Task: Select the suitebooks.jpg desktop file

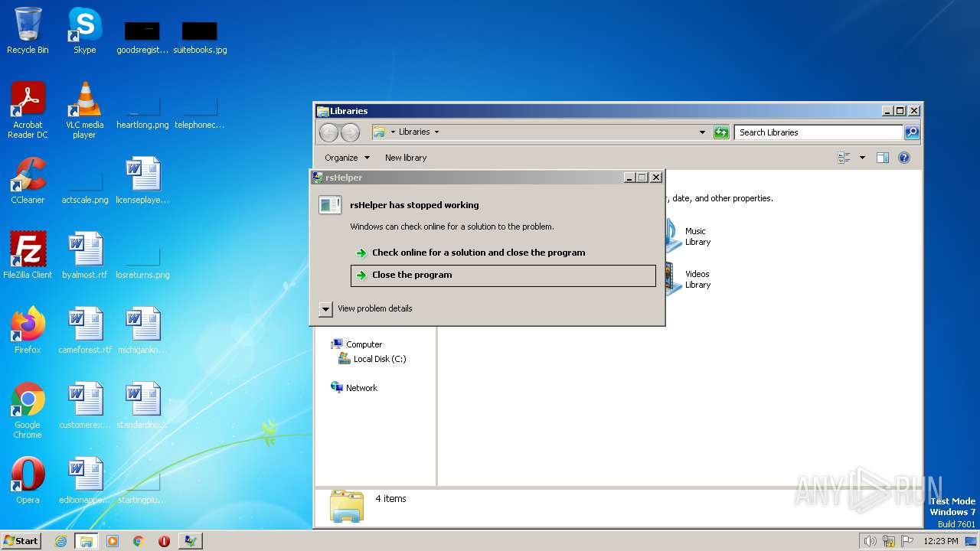Action: coord(200,38)
